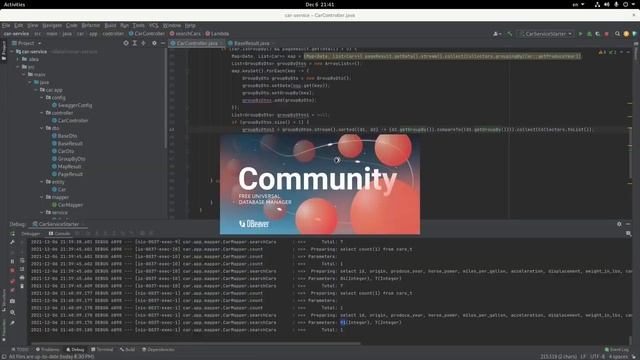Select CarMapper in project tree
The width and height of the screenshot is (640, 360).
click(67, 205)
